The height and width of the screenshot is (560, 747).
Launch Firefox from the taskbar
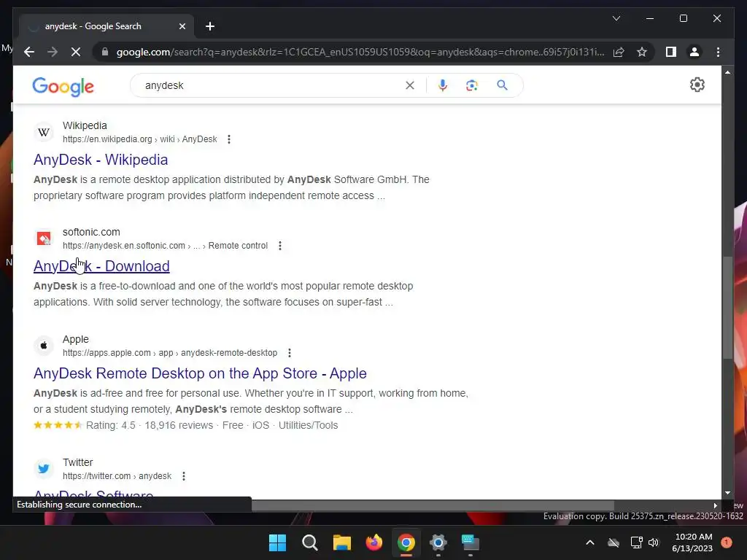coord(374,542)
